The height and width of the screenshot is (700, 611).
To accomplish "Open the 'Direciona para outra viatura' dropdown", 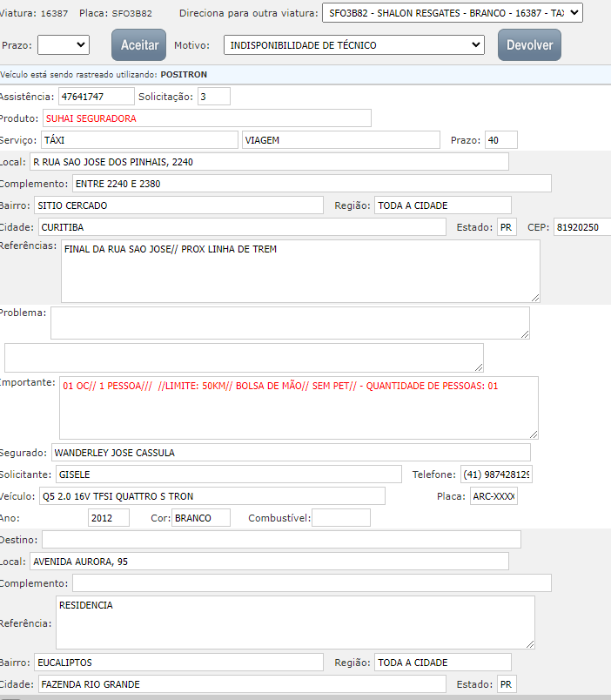I will [451, 13].
